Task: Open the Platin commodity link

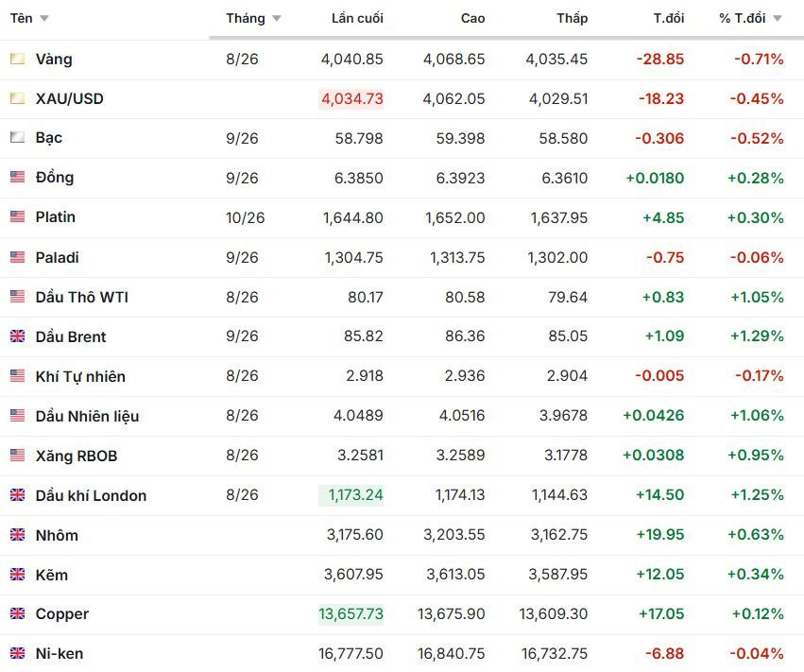Action: pos(56,217)
